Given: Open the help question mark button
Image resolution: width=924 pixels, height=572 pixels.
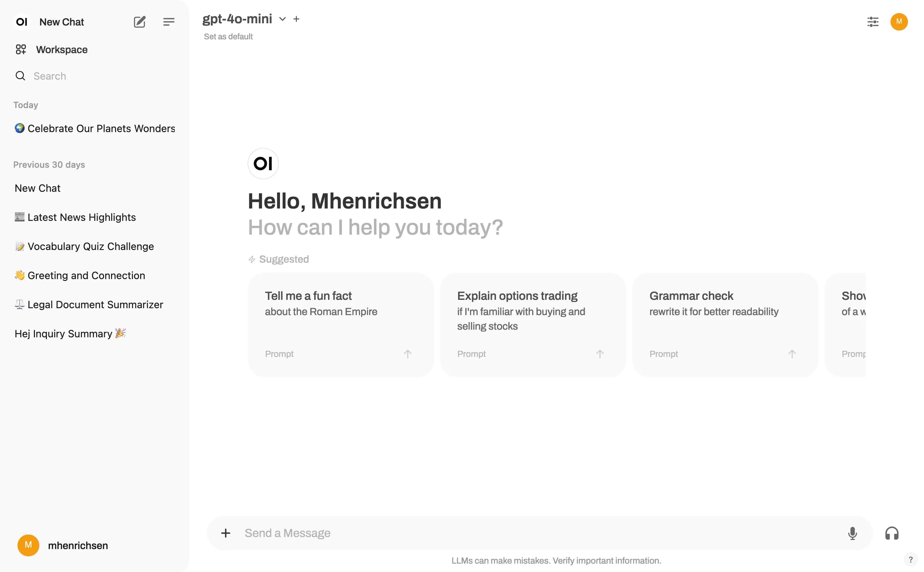Looking at the screenshot, I should (x=911, y=560).
